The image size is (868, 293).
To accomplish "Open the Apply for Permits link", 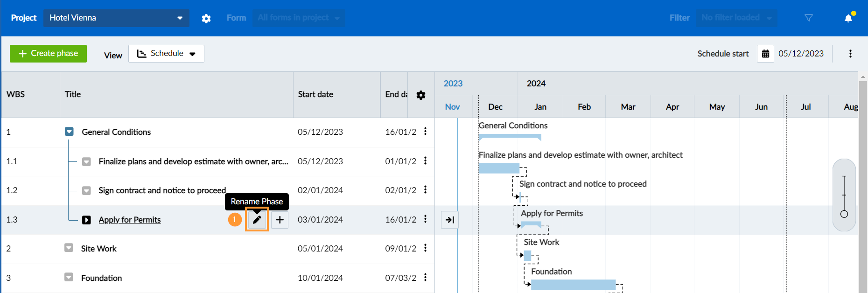I will (130, 220).
